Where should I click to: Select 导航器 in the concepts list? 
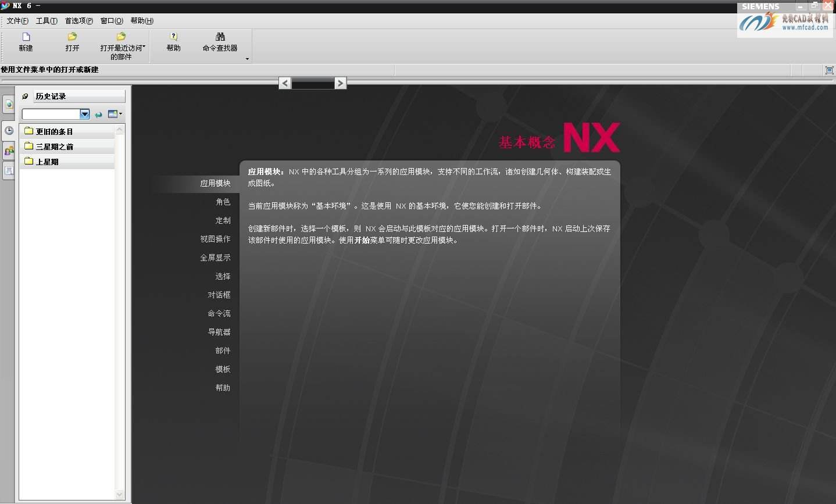[219, 332]
